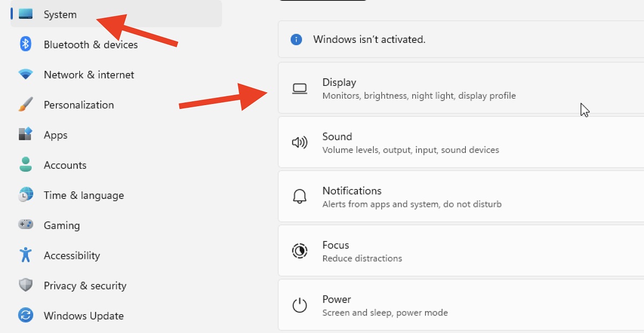Select the Gaming controller icon
Screen dimensions: 644x333
25,225
